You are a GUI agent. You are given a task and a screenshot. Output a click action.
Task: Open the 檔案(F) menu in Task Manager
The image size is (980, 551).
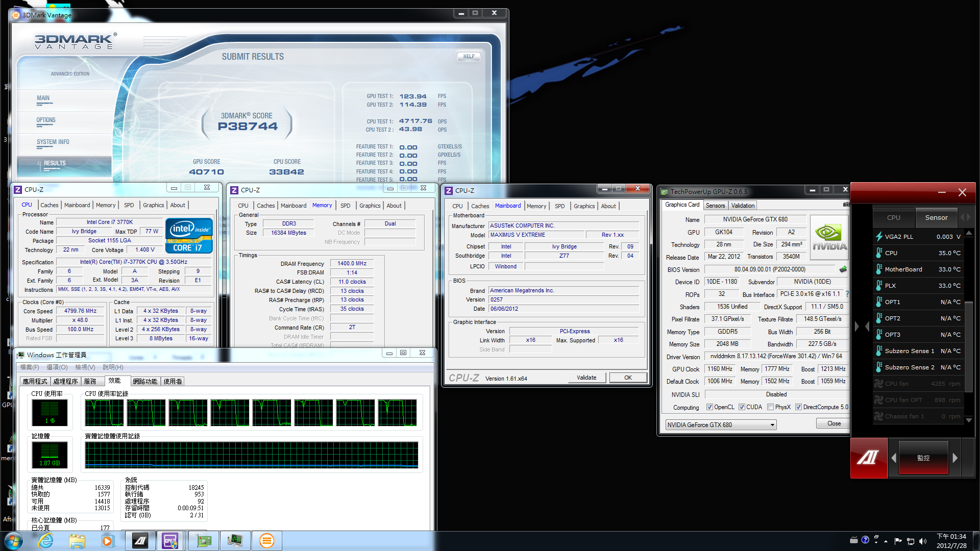(30, 367)
